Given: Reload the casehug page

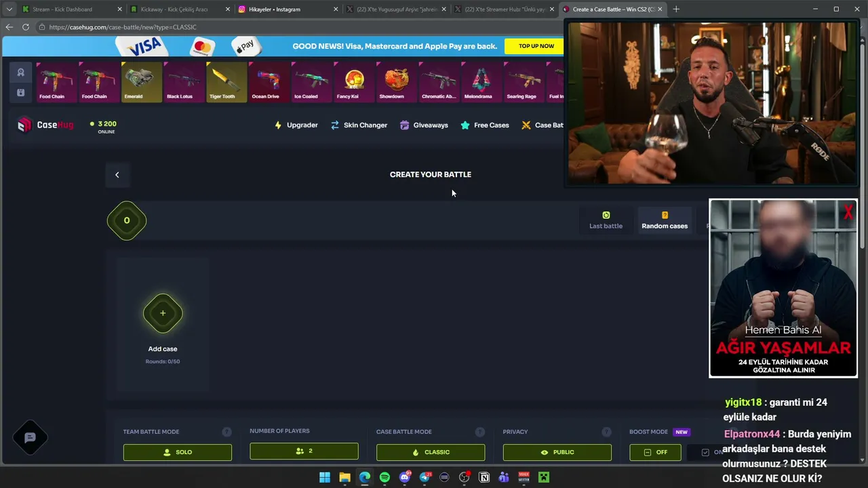Looking at the screenshot, I should click(x=25, y=27).
